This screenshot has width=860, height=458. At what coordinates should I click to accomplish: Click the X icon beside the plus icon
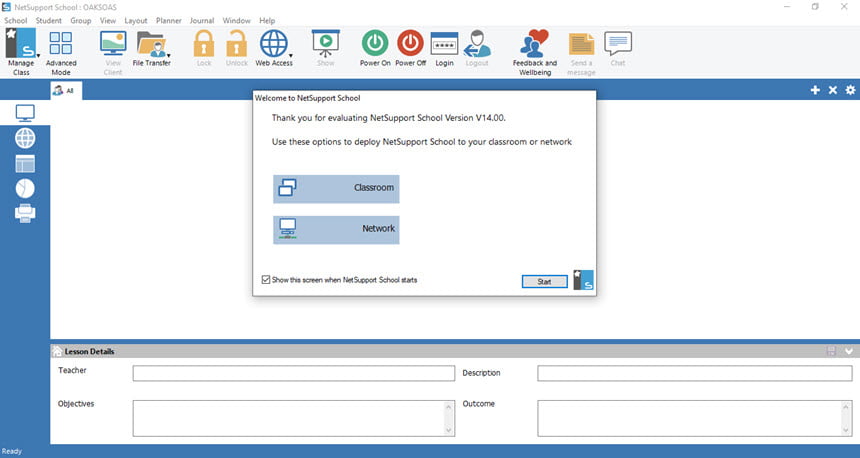coord(833,90)
